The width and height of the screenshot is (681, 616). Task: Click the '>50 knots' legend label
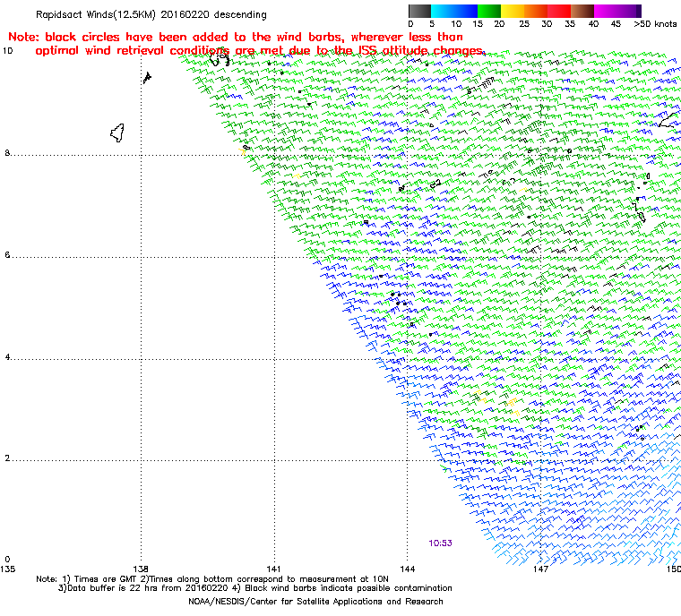(x=655, y=24)
